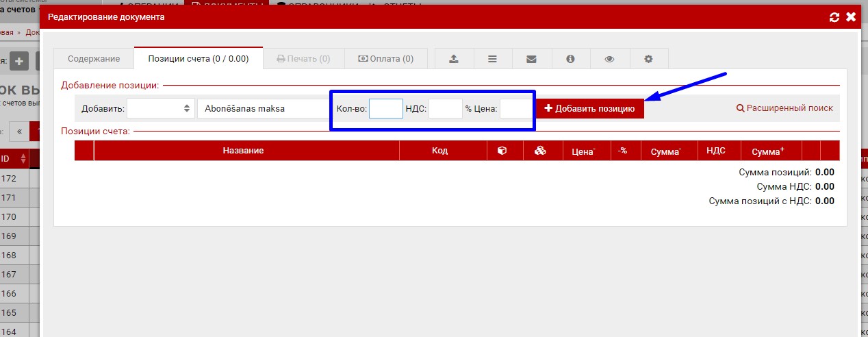Close the Редактирование документа dialog

point(851,17)
